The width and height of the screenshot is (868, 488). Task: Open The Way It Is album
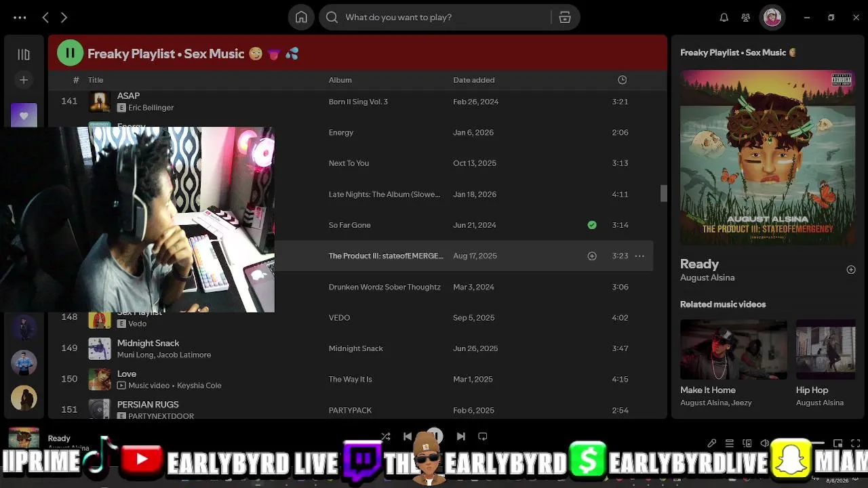click(351, 380)
